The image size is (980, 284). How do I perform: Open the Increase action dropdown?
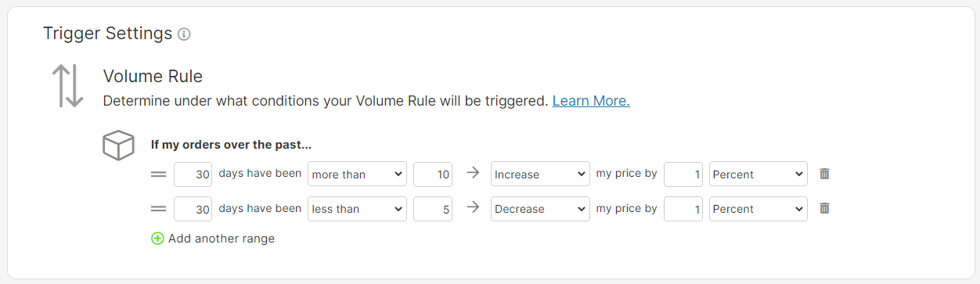(540, 174)
